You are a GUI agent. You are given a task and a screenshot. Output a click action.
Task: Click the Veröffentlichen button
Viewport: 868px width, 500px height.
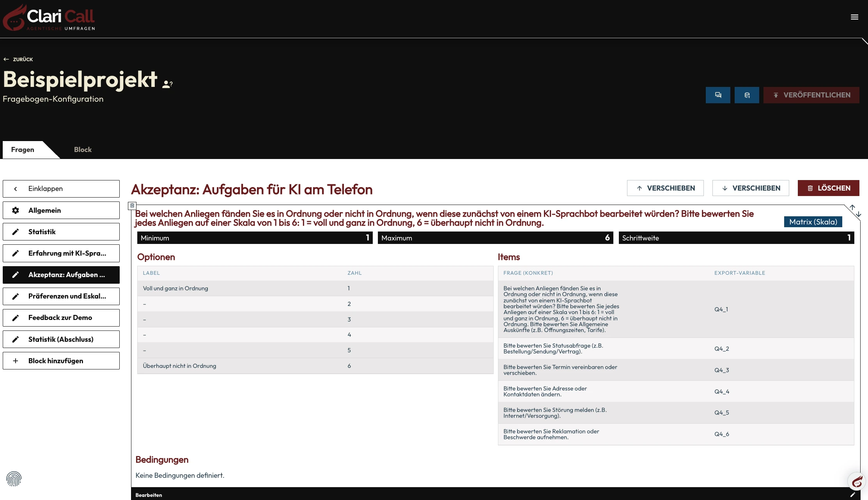point(811,95)
